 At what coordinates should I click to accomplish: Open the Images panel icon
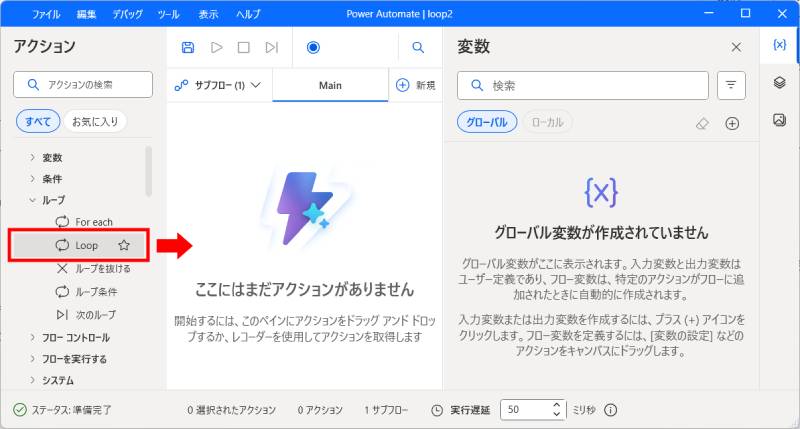coord(779,120)
